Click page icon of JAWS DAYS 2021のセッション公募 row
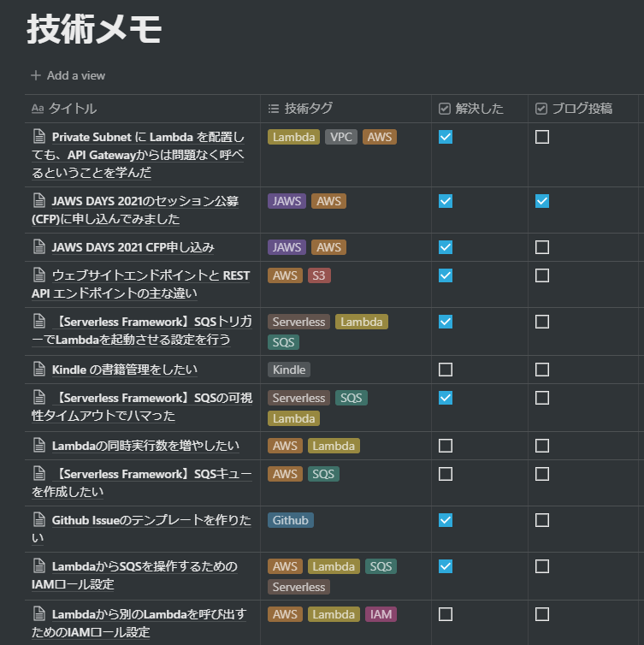 point(39,200)
